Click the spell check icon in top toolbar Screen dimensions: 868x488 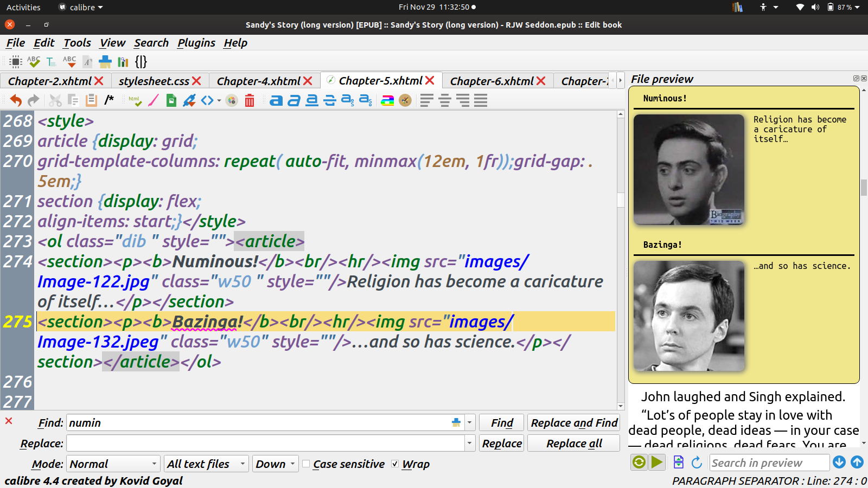pyautogui.click(x=34, y=62)
